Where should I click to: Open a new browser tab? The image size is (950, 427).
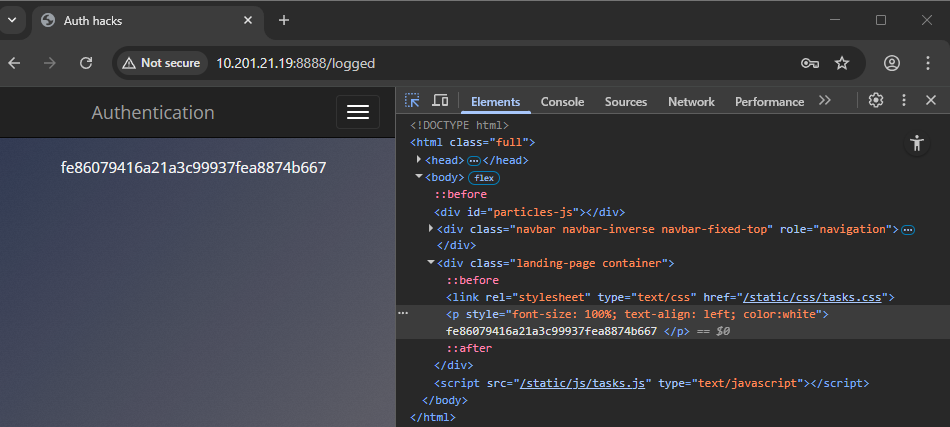click(284, 21)
